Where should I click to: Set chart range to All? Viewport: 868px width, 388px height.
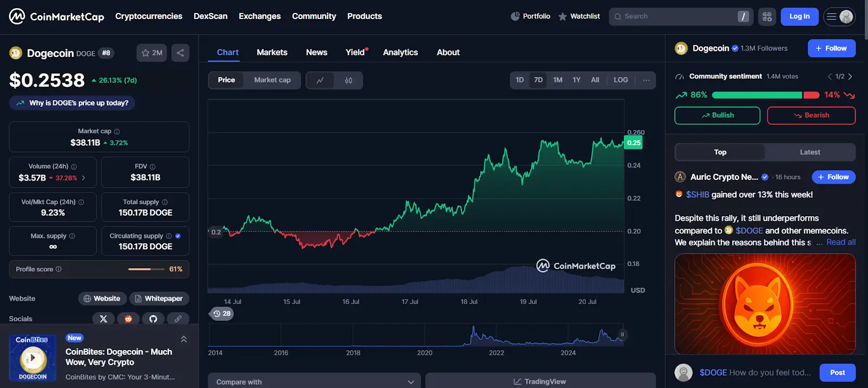tap(595, 80)
